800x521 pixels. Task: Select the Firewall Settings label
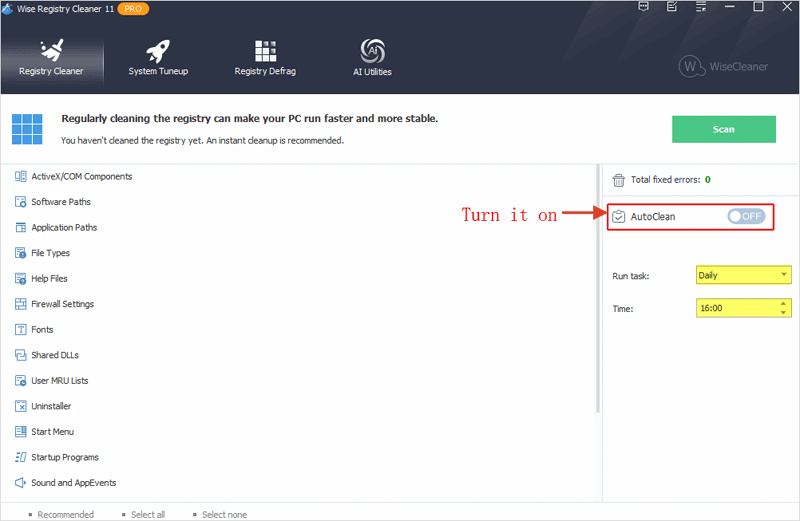(63, 304)
